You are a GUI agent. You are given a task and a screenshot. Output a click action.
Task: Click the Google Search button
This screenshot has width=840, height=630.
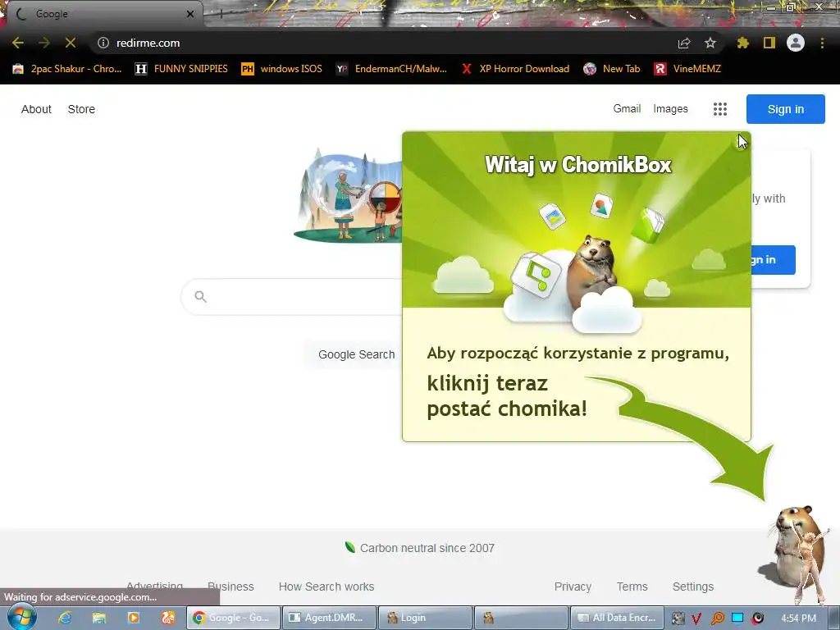354,354
